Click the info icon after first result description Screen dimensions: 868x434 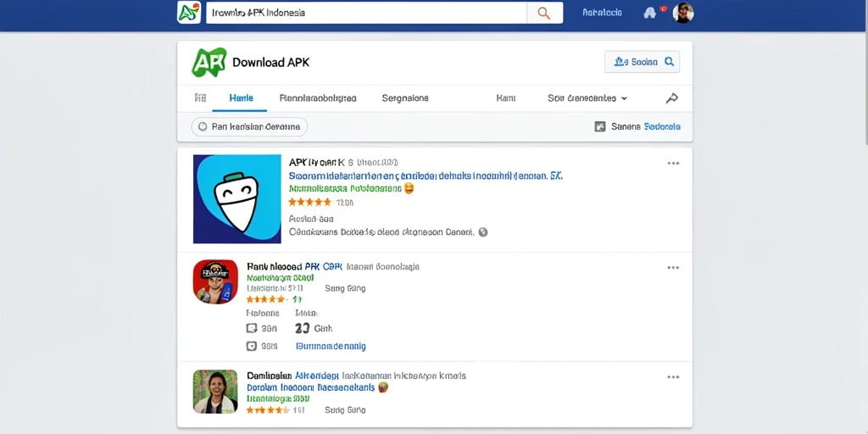pos(482,232)
